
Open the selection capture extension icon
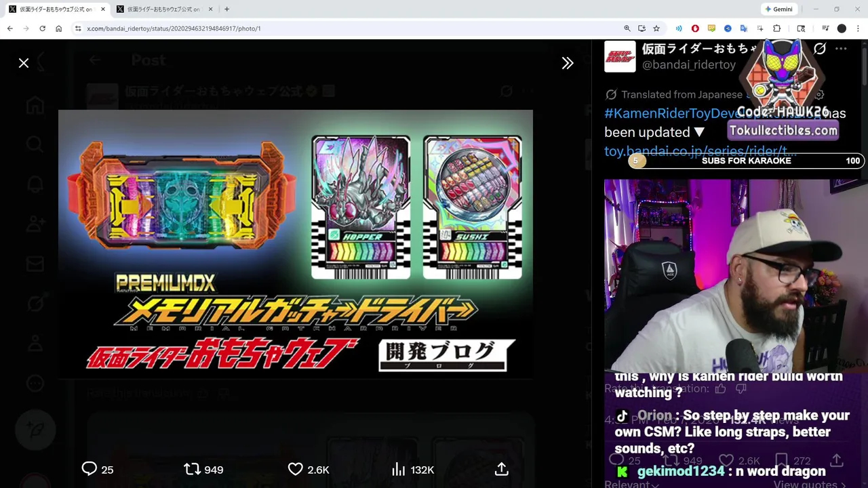point(760,28)
